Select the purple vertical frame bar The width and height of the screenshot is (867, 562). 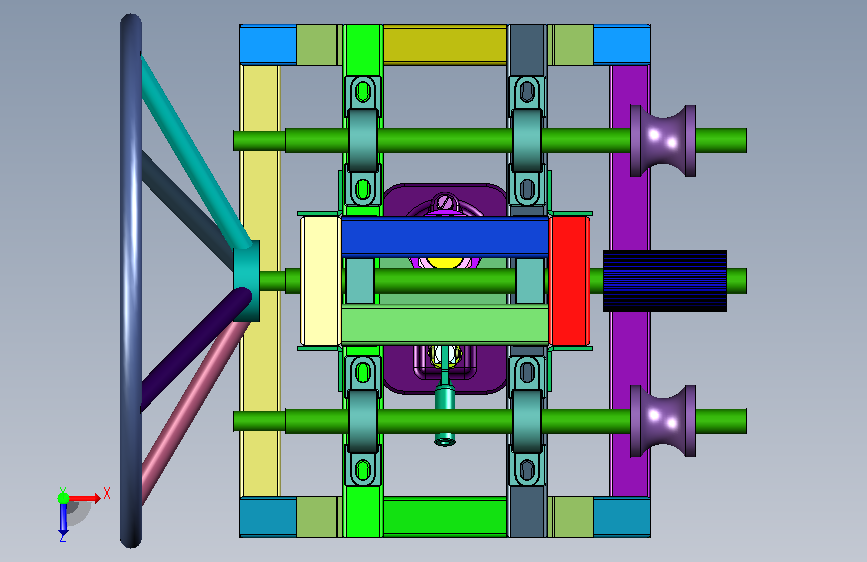coord(630,221)
